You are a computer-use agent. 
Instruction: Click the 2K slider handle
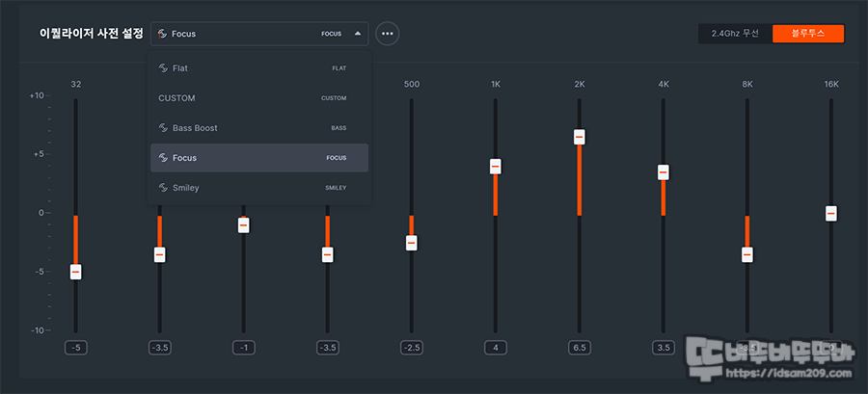[580, 137]
